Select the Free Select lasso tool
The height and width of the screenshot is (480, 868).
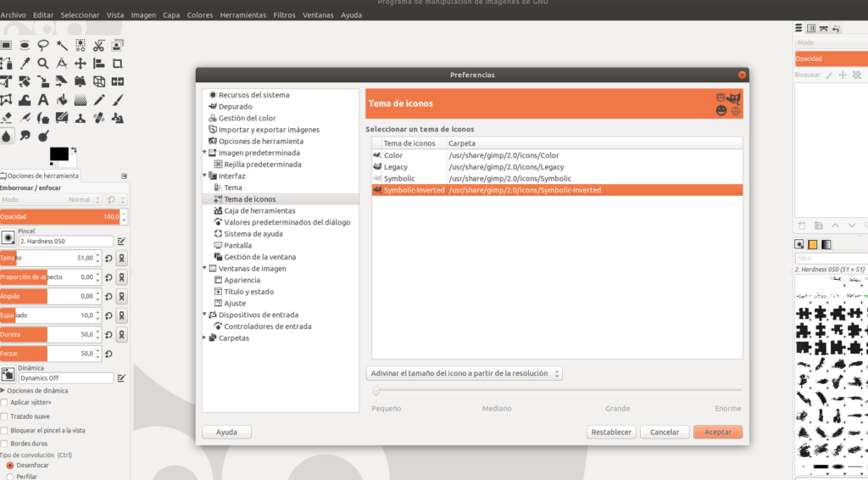pos(43,46)
